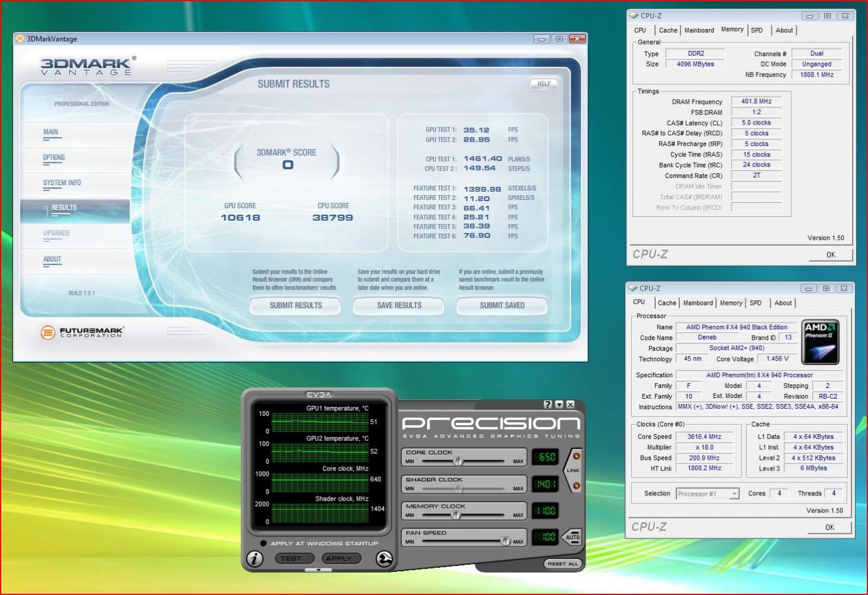
Task: Open About tab in upper CPU-Z window
Action: tap(784, 30)
